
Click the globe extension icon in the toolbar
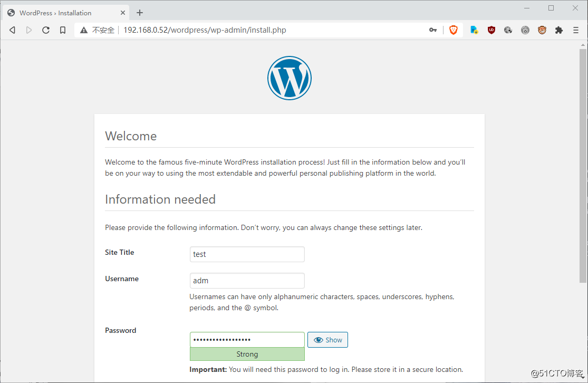(x=508, y=30)
